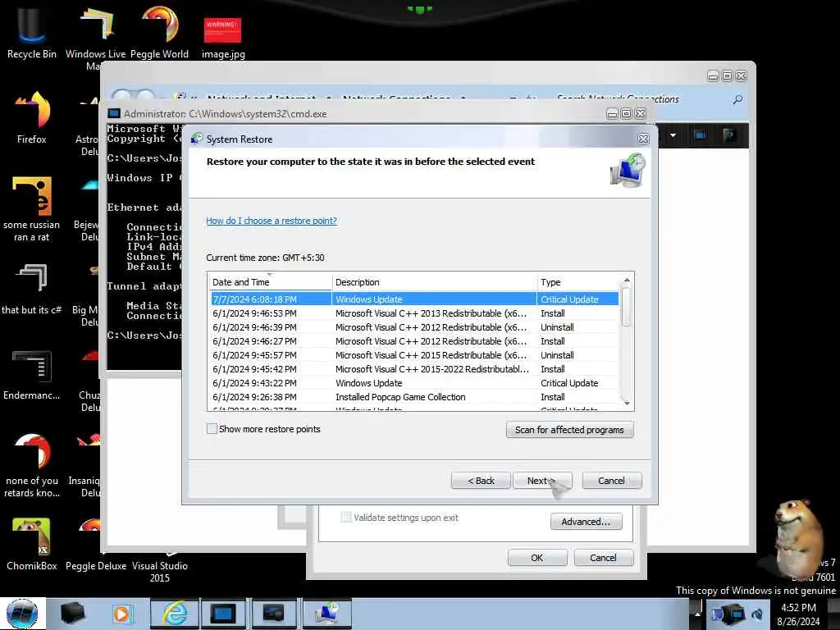Image resolution: width=840 pixels, height=630 pixels.
Task: Open Windows Media Player taskbar icon
Action: (121, 614)
